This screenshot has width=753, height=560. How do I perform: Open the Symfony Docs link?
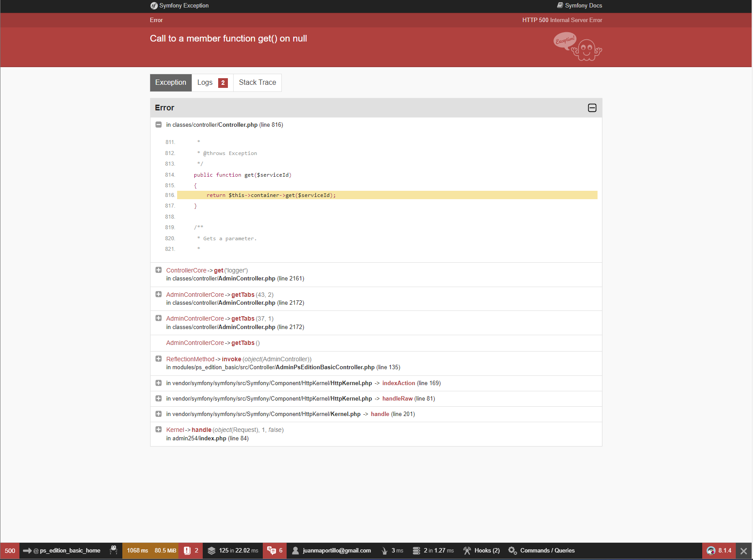point(579,5)
